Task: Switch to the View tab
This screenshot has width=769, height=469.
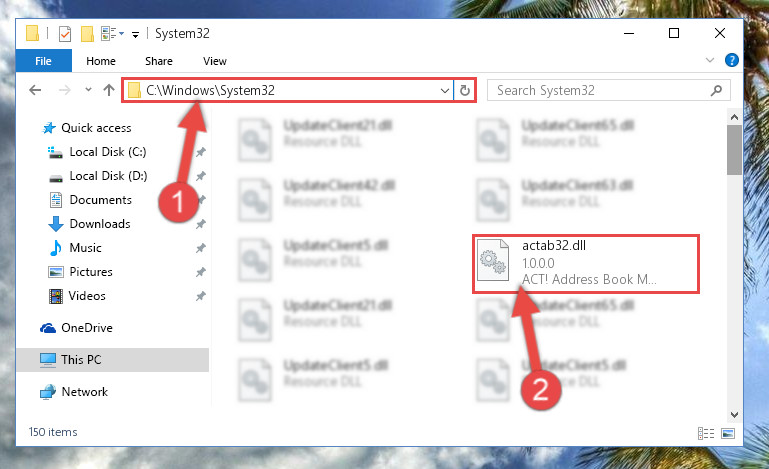Action: coord(215,61)
